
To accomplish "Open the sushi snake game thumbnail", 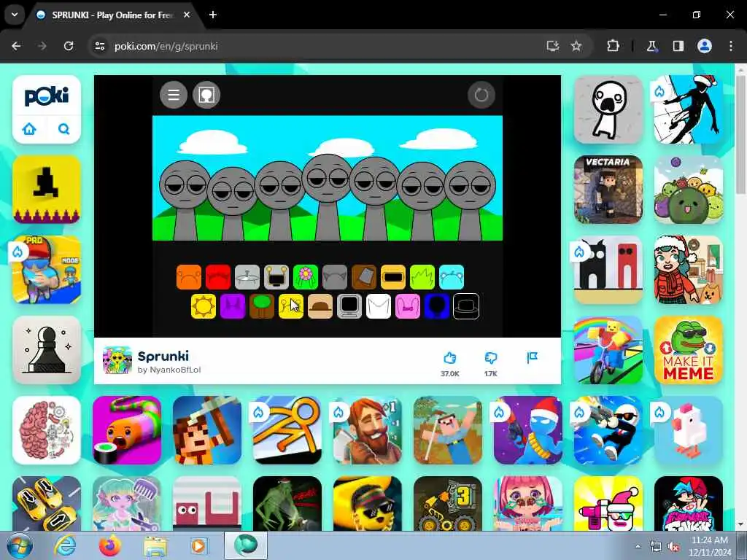I will [127, 430].
